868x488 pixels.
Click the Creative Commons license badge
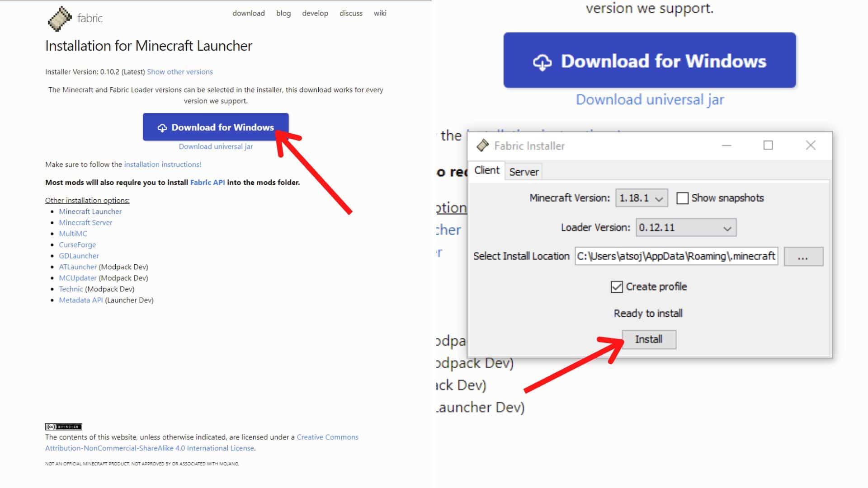point(63,427)
